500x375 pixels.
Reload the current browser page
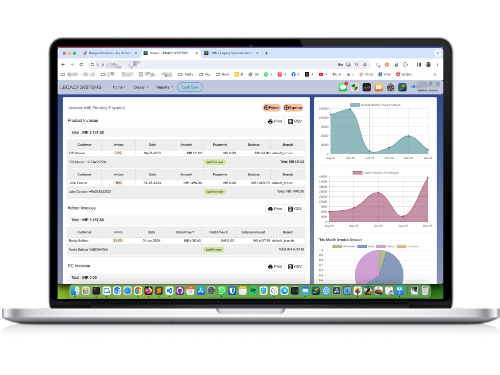tap(81, 64)
